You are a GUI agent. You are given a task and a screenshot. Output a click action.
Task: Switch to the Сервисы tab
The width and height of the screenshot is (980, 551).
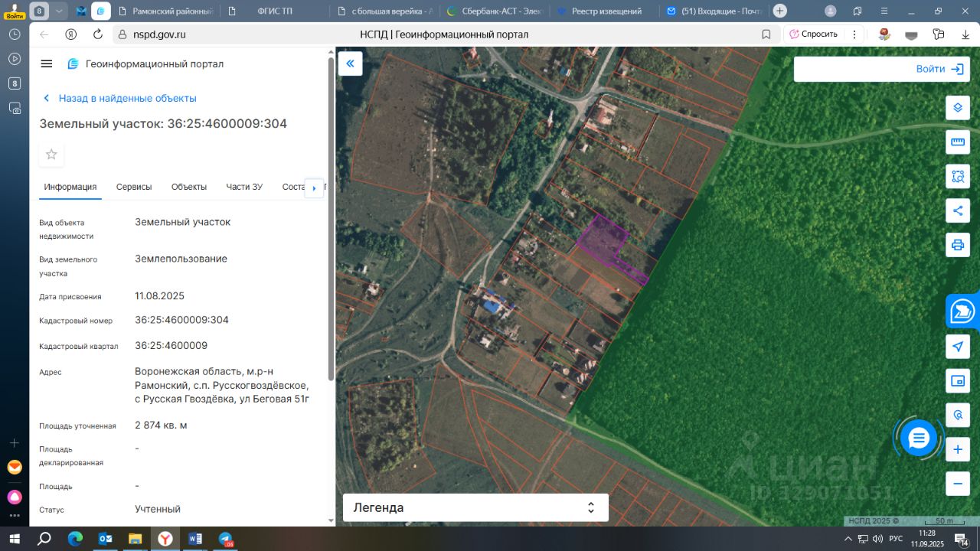[x=134, y=187]
